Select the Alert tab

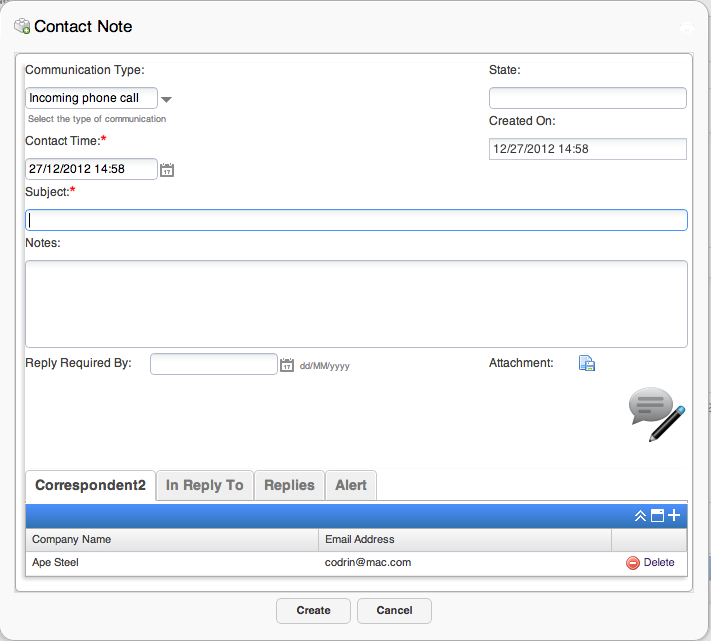tap(350, 486)
